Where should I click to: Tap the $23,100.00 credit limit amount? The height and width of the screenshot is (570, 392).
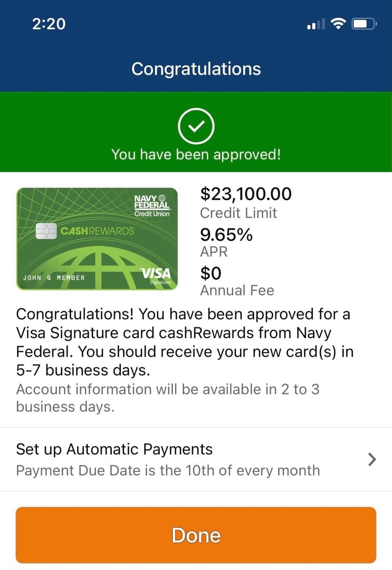point(246,194)
